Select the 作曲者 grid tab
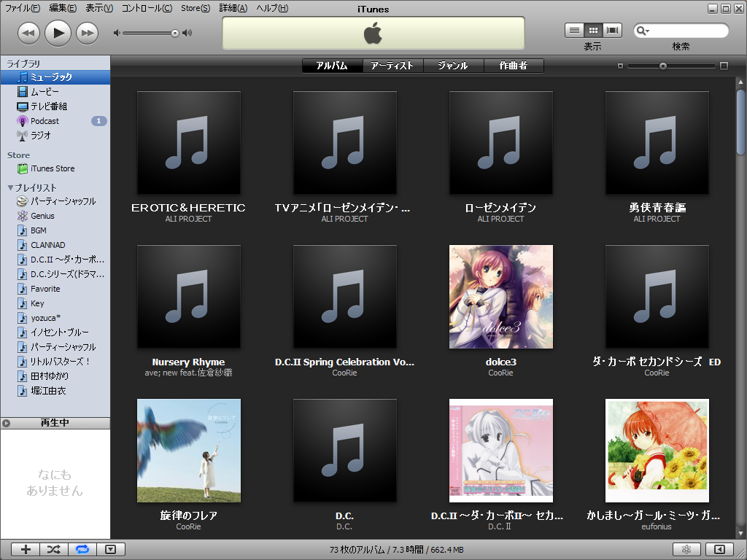Screen dimensions: 747x560 coord(514,66)
